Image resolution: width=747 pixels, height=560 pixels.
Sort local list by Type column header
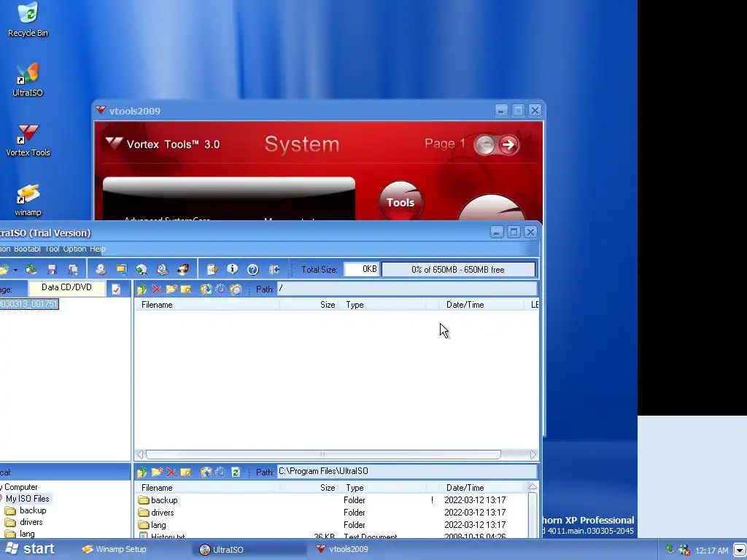pos(382,488)
